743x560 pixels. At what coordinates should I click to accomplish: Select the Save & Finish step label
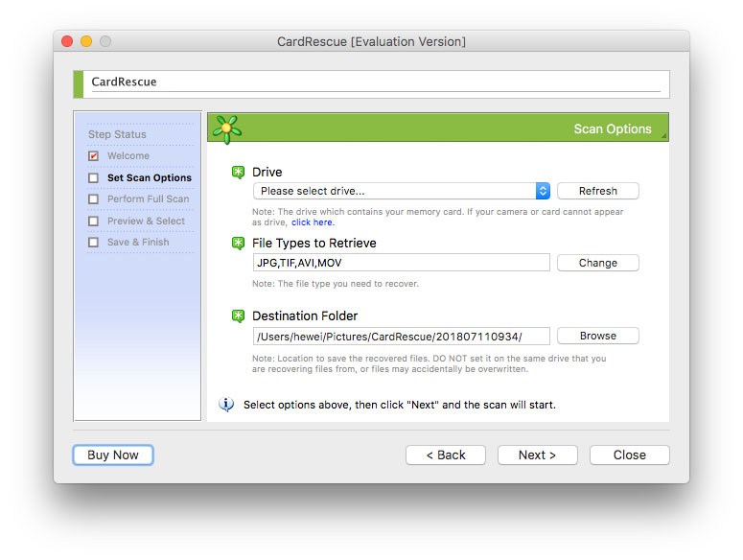138,242
